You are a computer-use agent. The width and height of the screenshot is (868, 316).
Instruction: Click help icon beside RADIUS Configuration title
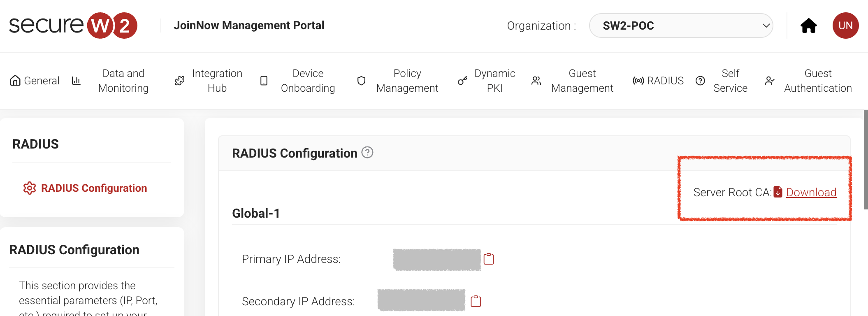tap(367, 153)
